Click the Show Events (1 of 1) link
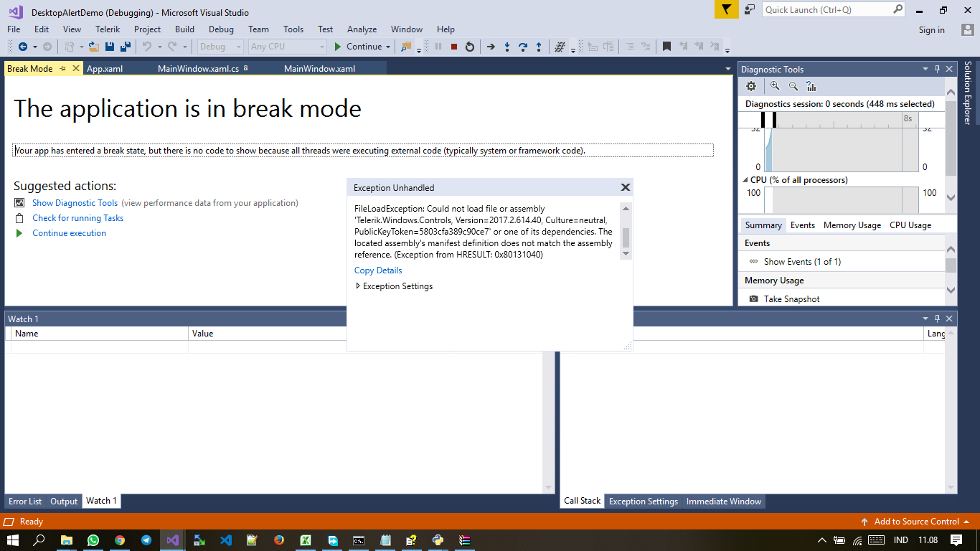980x551 pixels. (802, 262)
